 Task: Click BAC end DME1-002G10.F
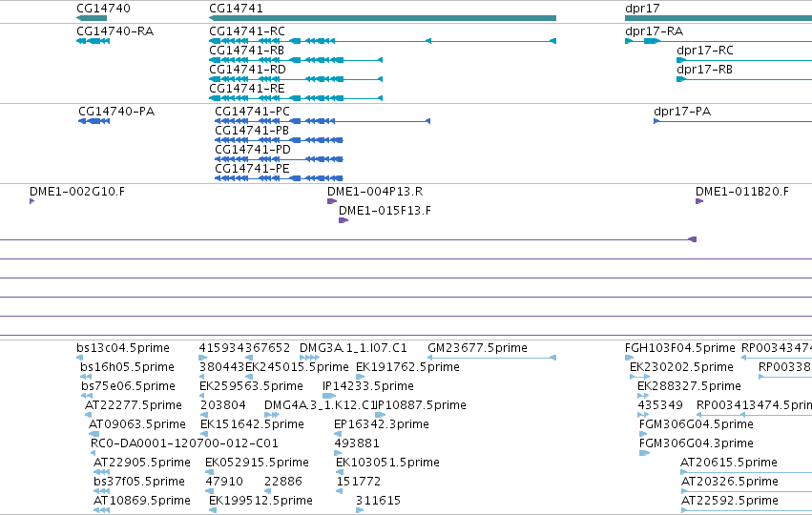(77, 192)
